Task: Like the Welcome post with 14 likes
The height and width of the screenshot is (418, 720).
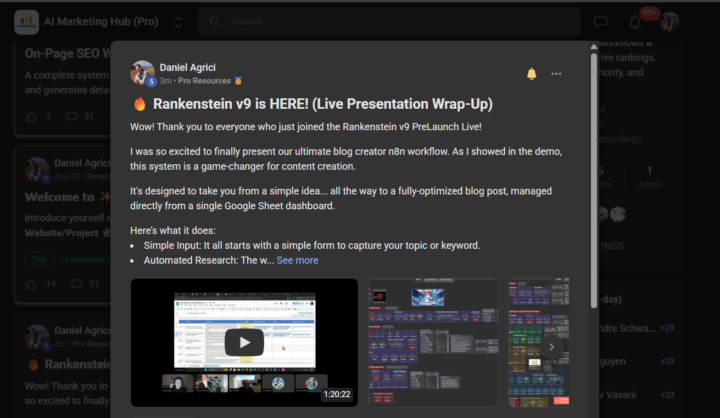Action: pos(31,284)
